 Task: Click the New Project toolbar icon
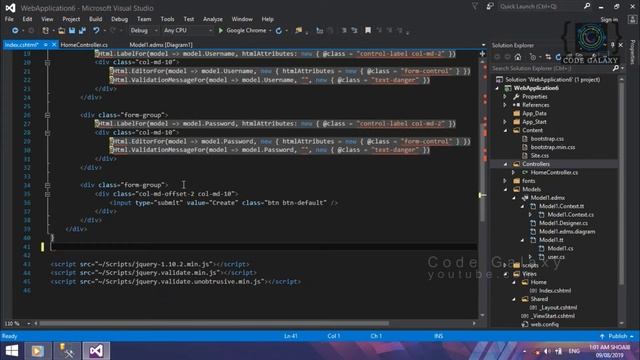pos(45,31)
